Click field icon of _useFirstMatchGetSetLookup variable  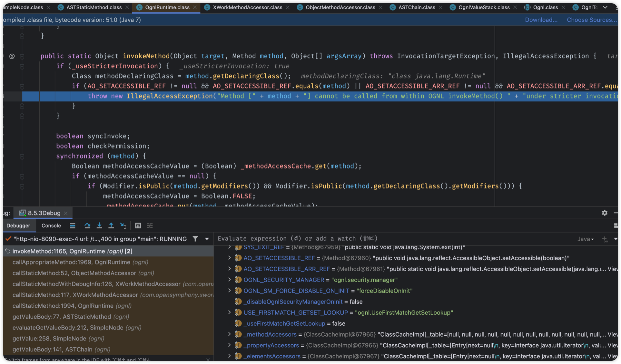point(238,324)
